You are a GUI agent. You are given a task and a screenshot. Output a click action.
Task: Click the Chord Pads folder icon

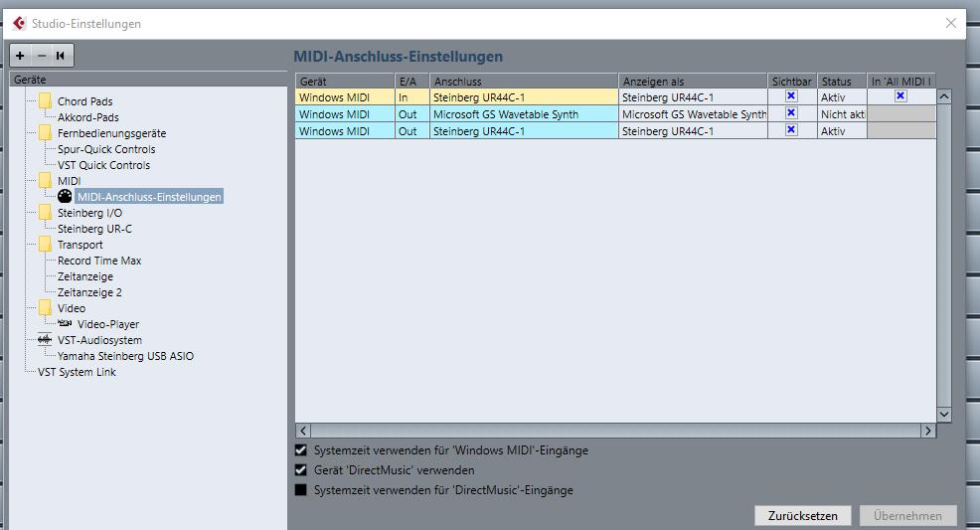point(45,100)
